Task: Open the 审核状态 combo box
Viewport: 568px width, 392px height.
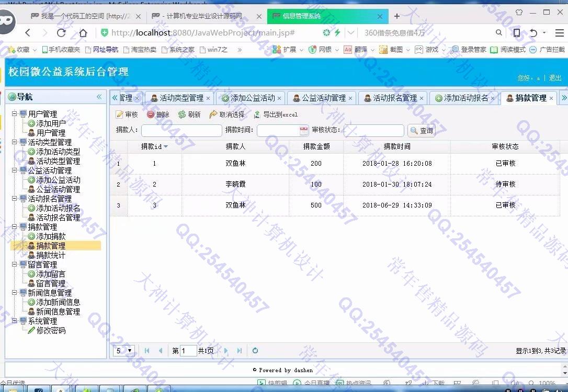Action: [374, 130]
